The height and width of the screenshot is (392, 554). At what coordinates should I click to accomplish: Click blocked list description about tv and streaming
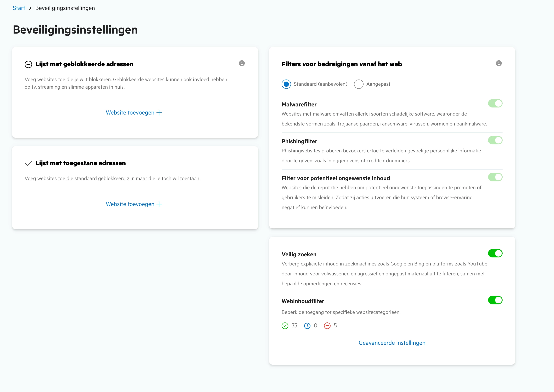(126, 83)
